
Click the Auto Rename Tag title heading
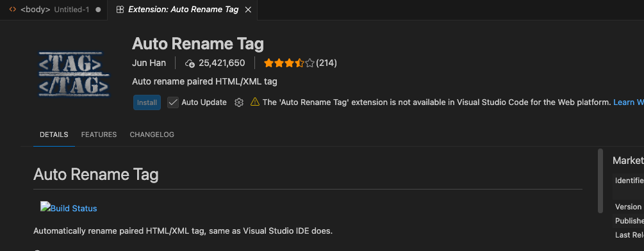click(x=198, y=44)
